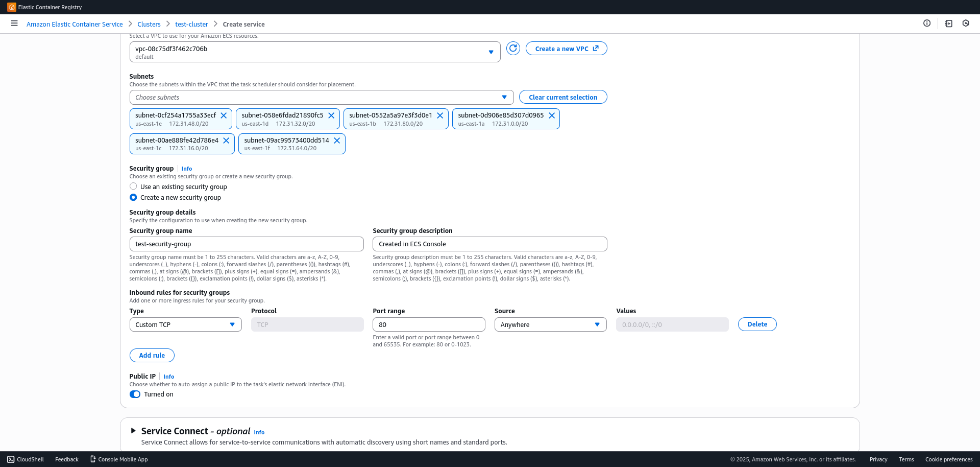
Task: Open the Info panel icon top right
Action: [x=928, y=23]
